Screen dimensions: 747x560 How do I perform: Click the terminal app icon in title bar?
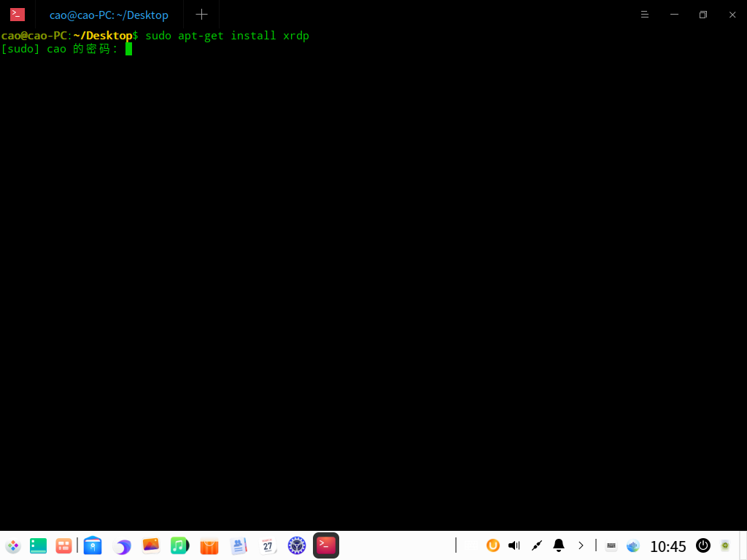[x=18, y=15]
